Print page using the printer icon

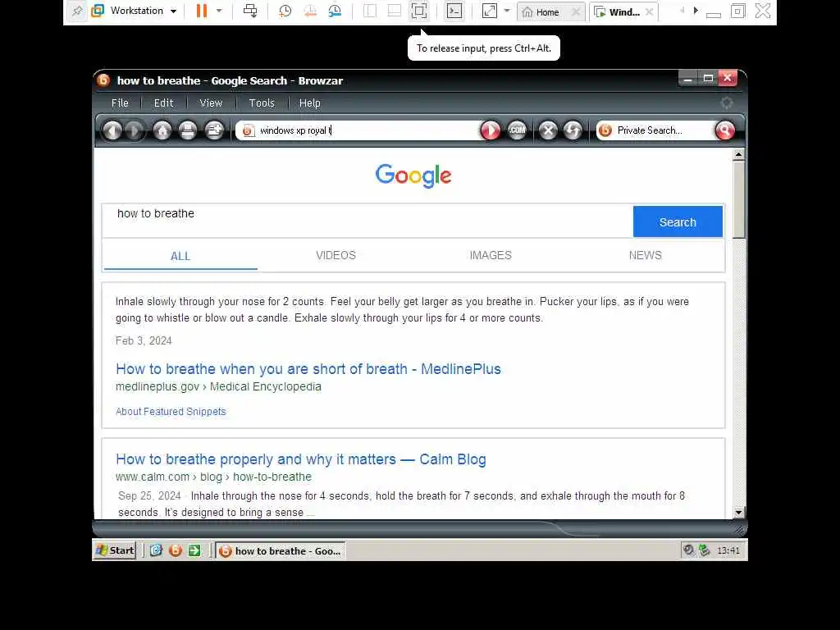coord(188,130)
